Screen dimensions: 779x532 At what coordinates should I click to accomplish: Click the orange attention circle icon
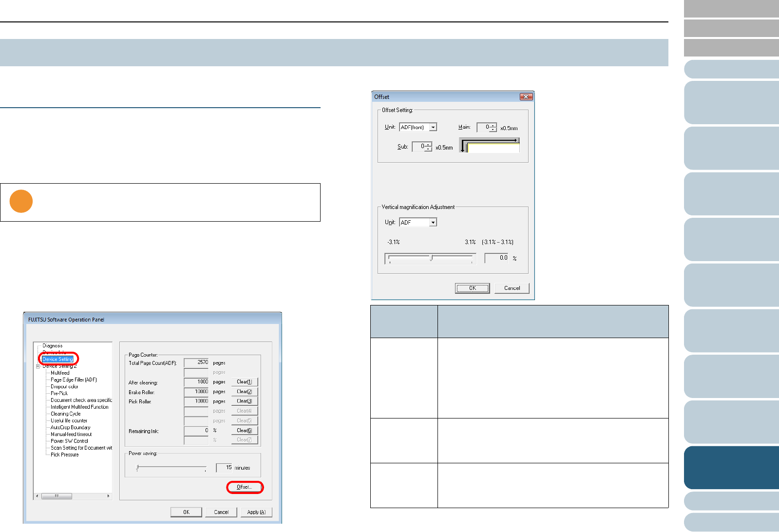21,201
